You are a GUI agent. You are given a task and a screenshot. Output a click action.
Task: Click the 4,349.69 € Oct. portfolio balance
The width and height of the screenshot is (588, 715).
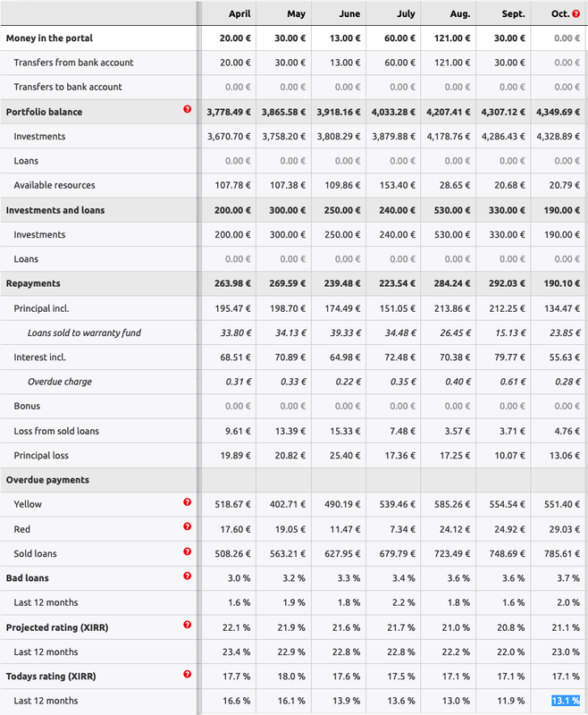[558, 113]
